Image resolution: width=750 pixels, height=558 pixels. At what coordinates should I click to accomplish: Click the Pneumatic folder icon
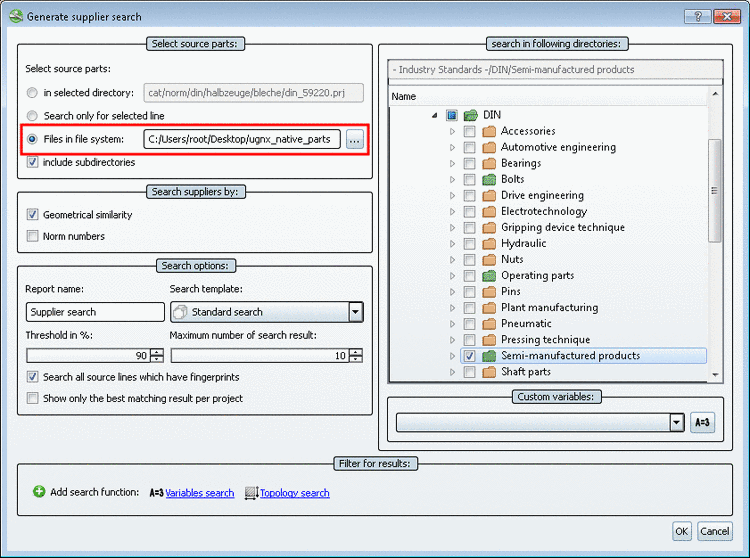pyautogui.click(x=489, y=324)
